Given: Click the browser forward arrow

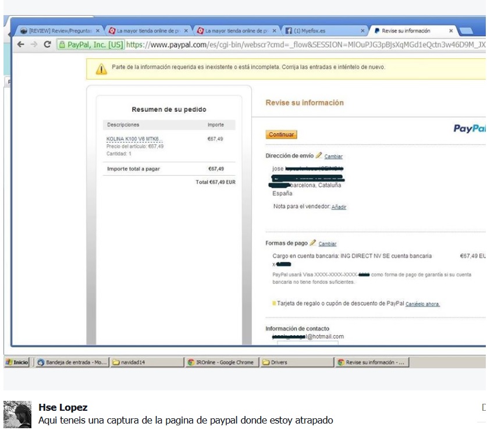Looking at the screenshot, I should pyautogui.click(x=34, y=44).
